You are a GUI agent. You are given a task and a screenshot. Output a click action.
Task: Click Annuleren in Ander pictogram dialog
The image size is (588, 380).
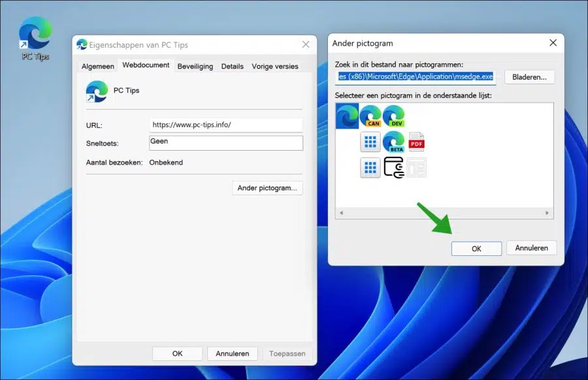click(x=531, y=248)
